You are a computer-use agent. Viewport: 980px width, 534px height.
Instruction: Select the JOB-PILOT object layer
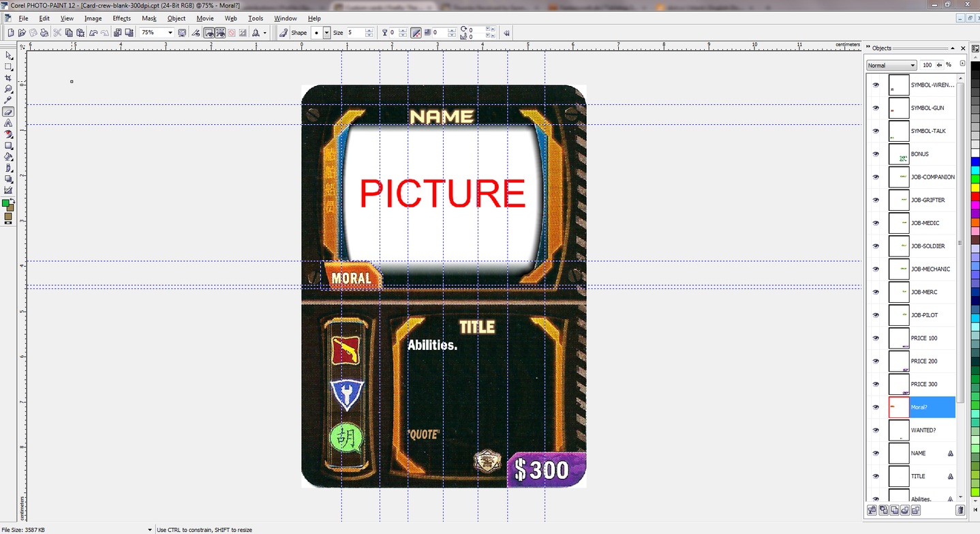[x=923, y=315]
